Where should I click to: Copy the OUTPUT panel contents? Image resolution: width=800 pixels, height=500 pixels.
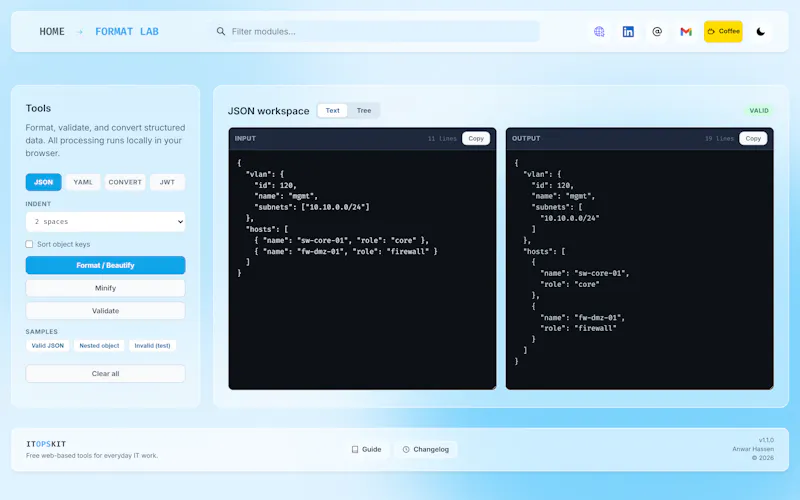pyautogui.click(x=753, y=139)
